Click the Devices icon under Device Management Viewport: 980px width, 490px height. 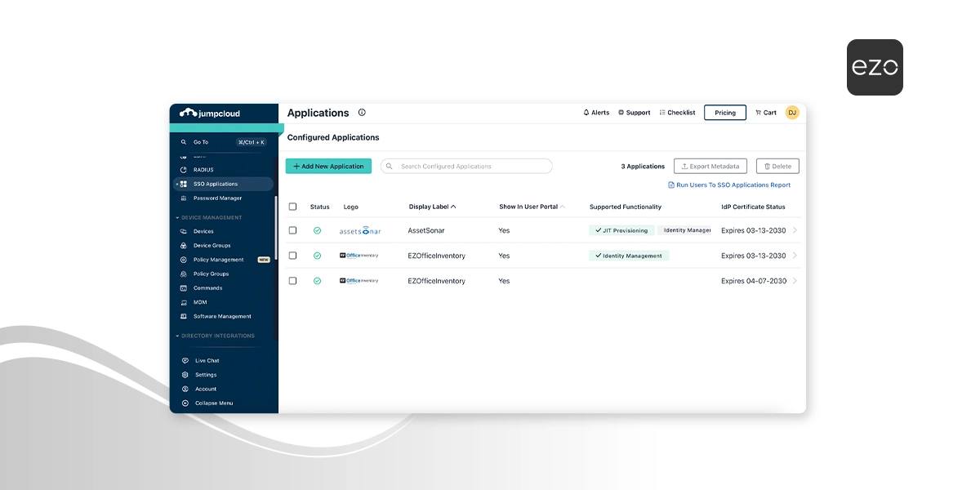coord(185,231)
